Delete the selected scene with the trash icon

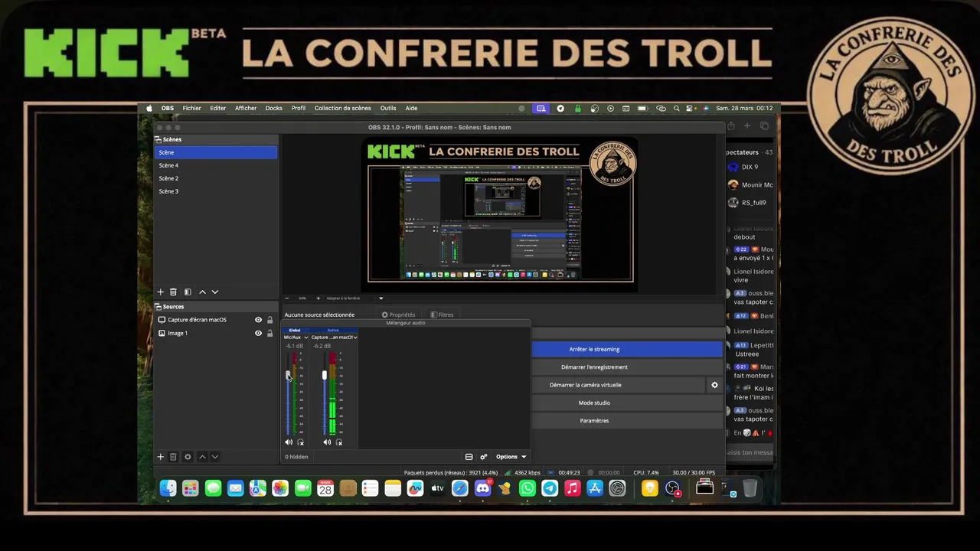click(x=174, y=292)
